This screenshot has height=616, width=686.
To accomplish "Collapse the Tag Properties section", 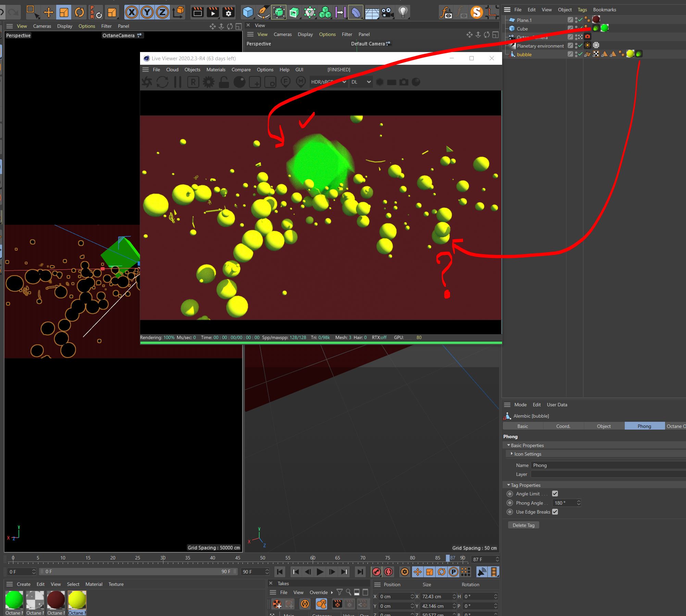I will click(509, 485).
